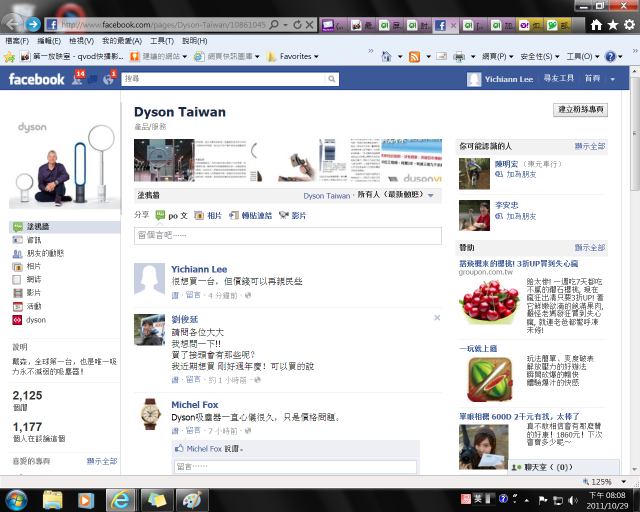The height and width of the screenshot is (512, 640).
Task: Click the read mail icon in command bar
Action: 441,56
